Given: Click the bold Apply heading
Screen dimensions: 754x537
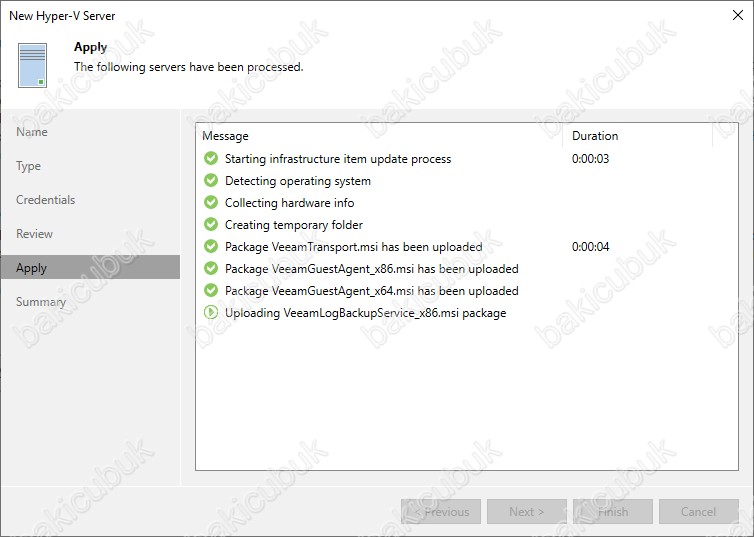Looking at the screenshot, I should click(90, 47).
